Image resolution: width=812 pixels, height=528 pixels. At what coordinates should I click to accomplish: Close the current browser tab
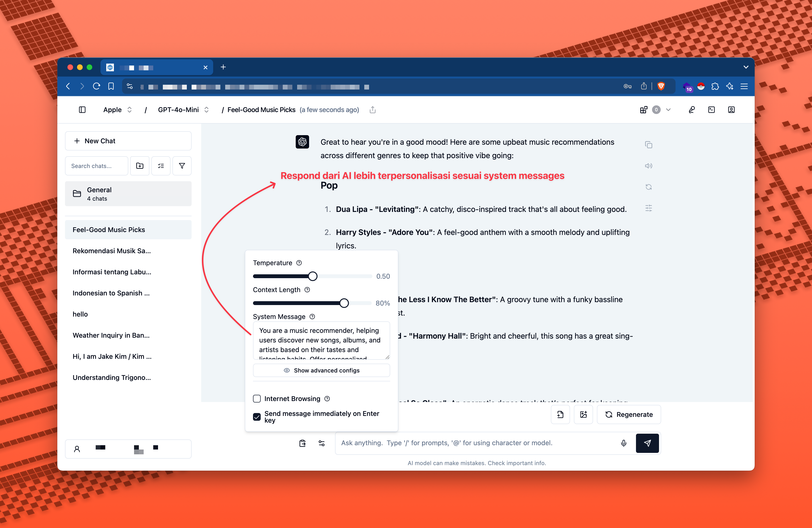click(x=205, y=68)
